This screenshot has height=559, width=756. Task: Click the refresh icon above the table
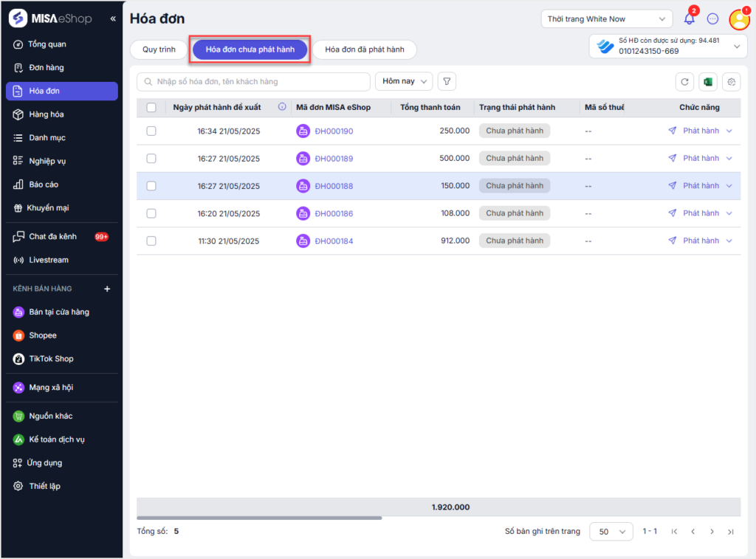[685, 82]
